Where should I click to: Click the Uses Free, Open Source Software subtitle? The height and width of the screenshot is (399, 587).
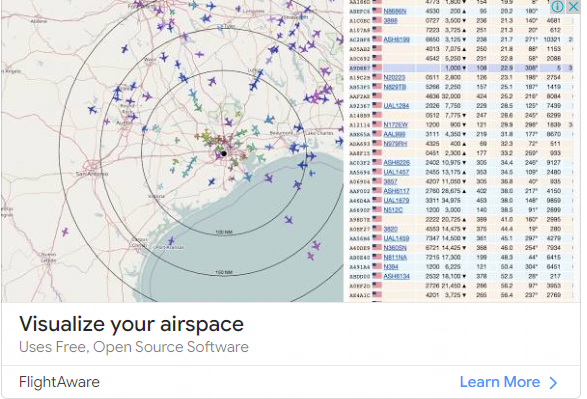coord(134,347)
